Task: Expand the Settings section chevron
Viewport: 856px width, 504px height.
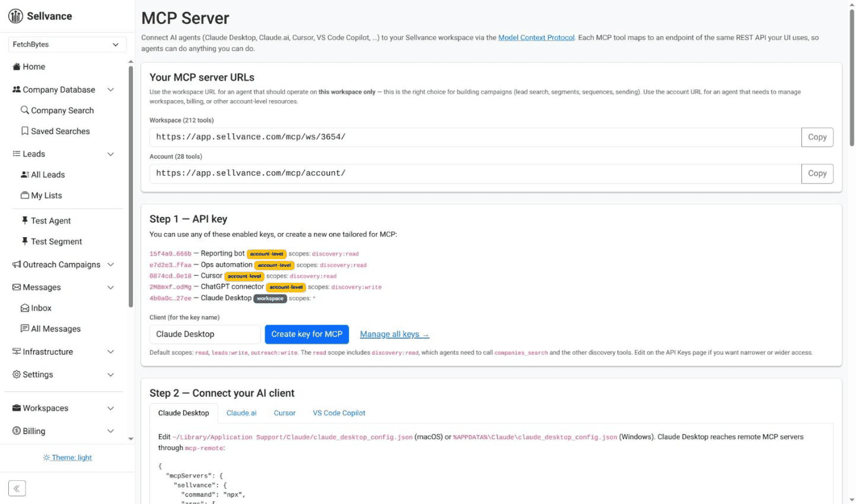Action: 111,374
